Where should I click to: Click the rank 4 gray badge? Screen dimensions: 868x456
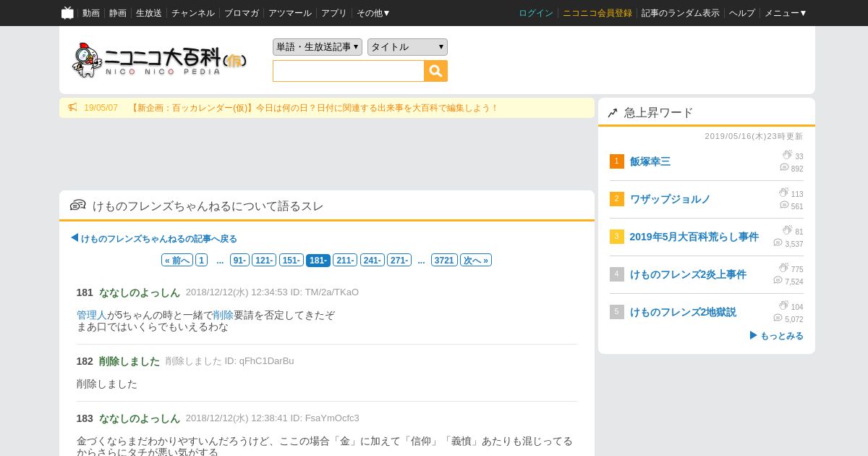(616, 274)
